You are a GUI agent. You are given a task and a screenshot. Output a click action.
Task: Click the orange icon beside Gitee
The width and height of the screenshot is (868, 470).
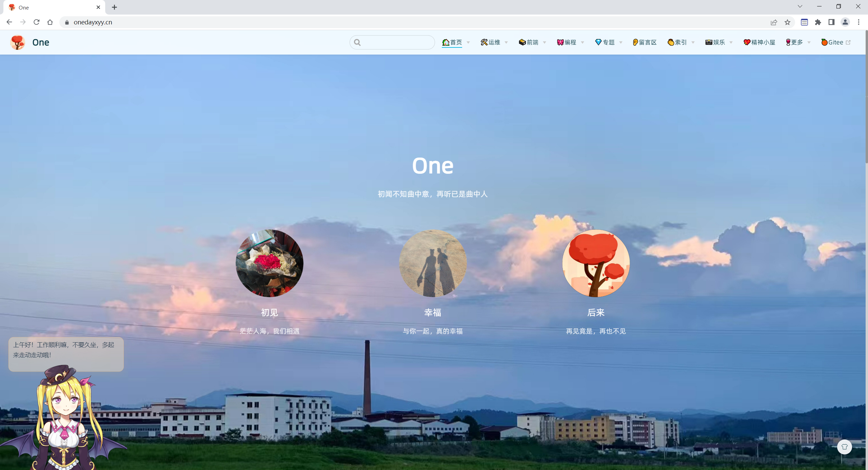click(x=824, y=42)
